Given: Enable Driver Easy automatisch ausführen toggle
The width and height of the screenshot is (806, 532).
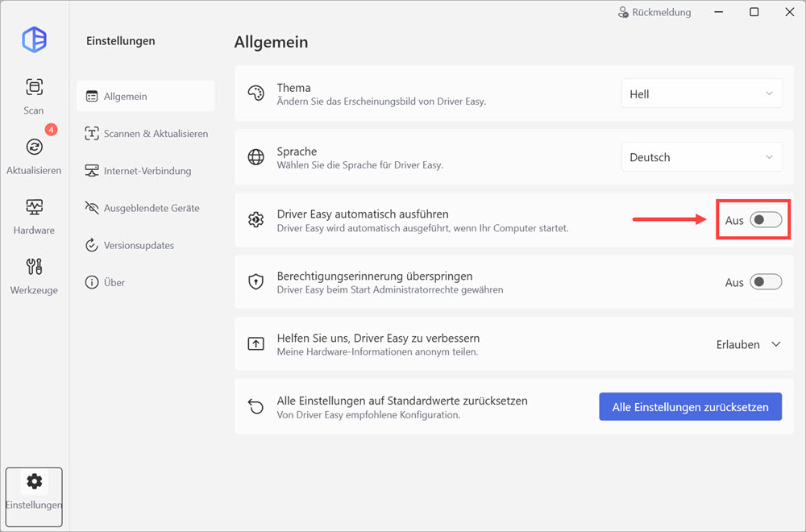Looking at the screenshot, I should point(766,220).
